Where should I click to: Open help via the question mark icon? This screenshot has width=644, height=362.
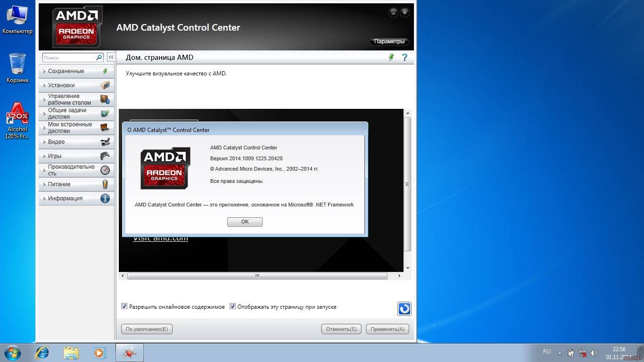point(405,57)
